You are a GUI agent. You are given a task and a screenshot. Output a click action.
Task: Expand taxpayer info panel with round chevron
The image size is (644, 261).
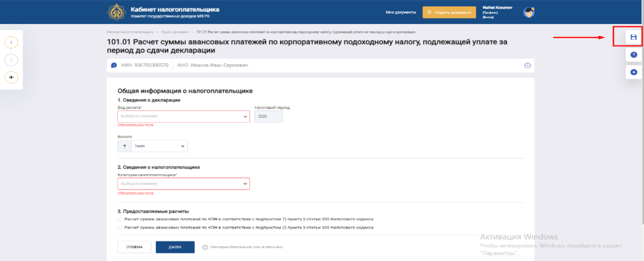527,65
